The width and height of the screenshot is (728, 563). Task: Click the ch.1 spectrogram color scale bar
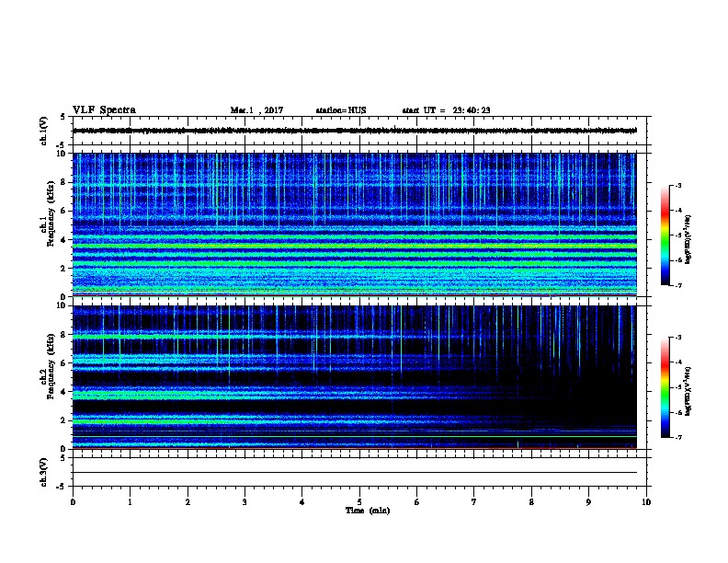coord(665,236)
